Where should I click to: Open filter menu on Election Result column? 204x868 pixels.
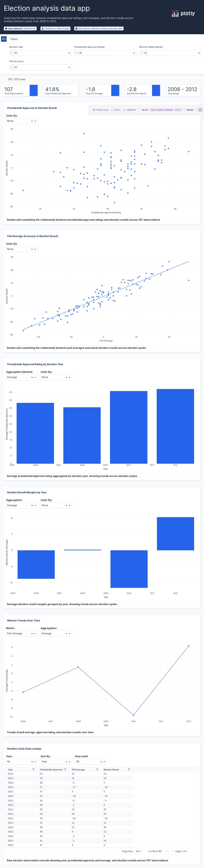[x=129, y=770]
